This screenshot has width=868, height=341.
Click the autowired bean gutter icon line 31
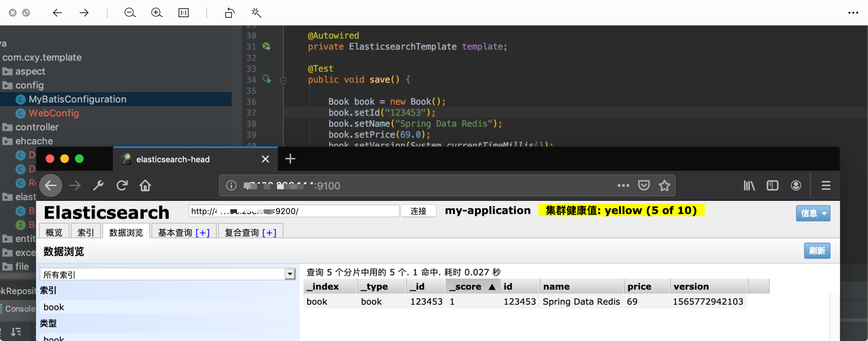pos(266,46)
